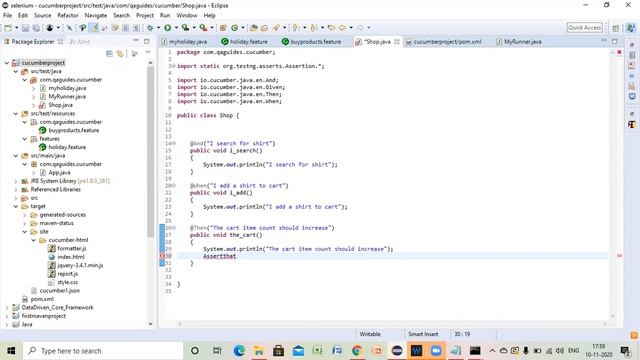Click the editor horizontal scrollbar
Viewport: 640px width, 360px height.
(392, 324)
